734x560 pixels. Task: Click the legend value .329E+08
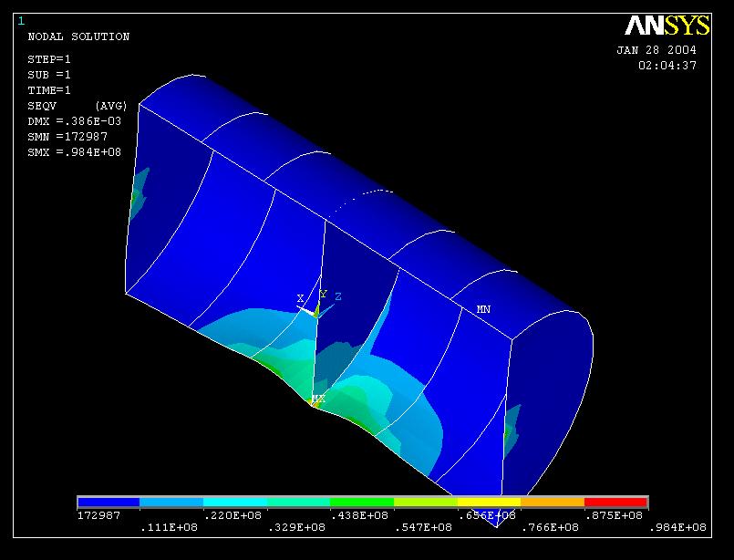[x=296, y=527]
